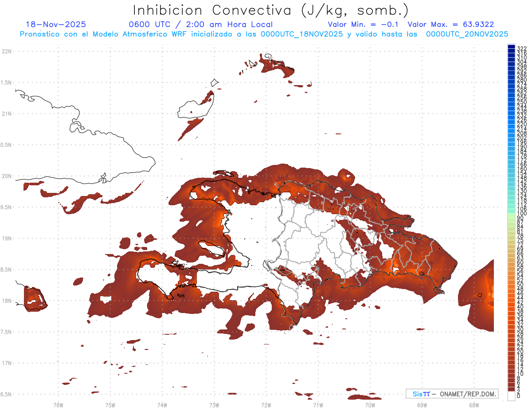Click the latitude label '21N'
Image resolution: width=532 pixels, height=411 pixels.
coord(7,114)
